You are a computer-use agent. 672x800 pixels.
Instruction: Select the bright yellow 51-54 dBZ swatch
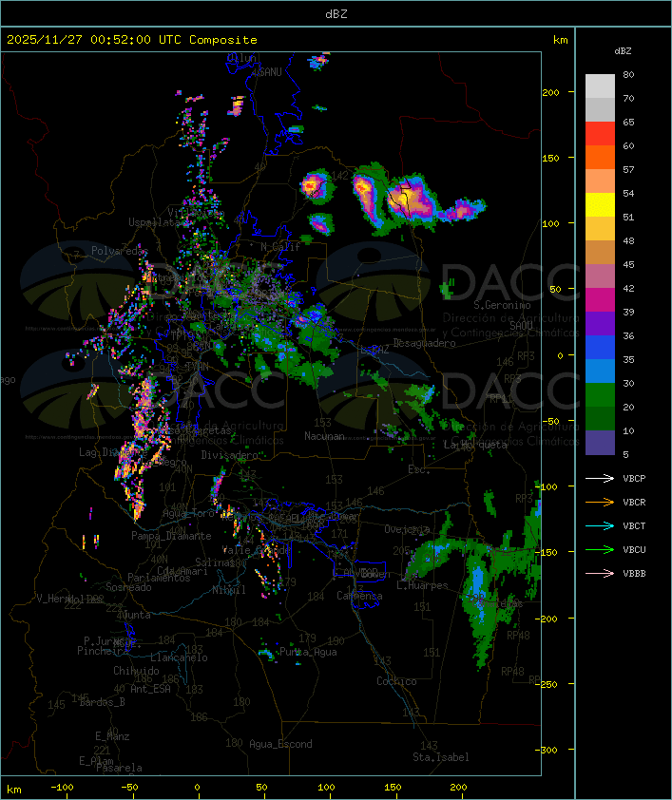pos(600,204)
